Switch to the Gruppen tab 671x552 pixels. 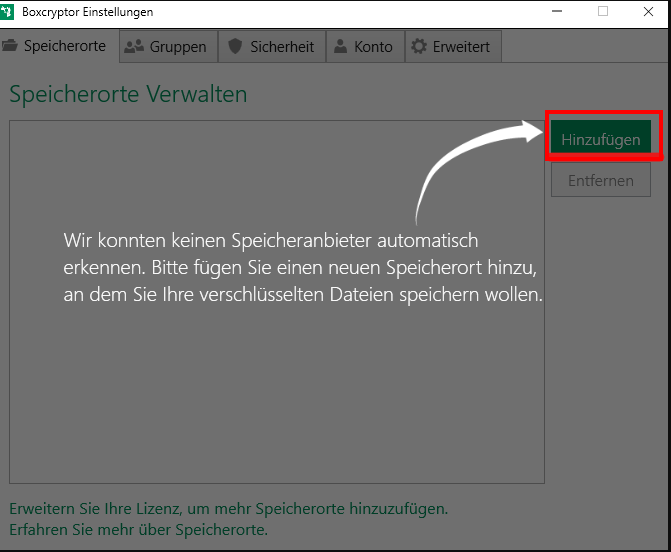click(169, 47)
